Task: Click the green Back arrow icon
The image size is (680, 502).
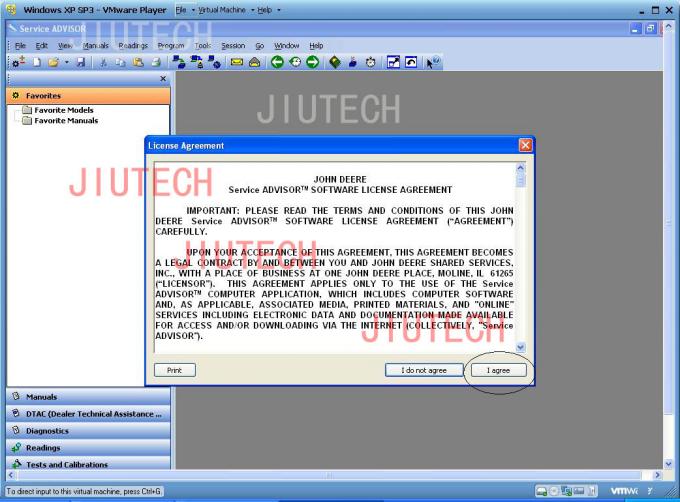Action: click(x=277, y=62)
